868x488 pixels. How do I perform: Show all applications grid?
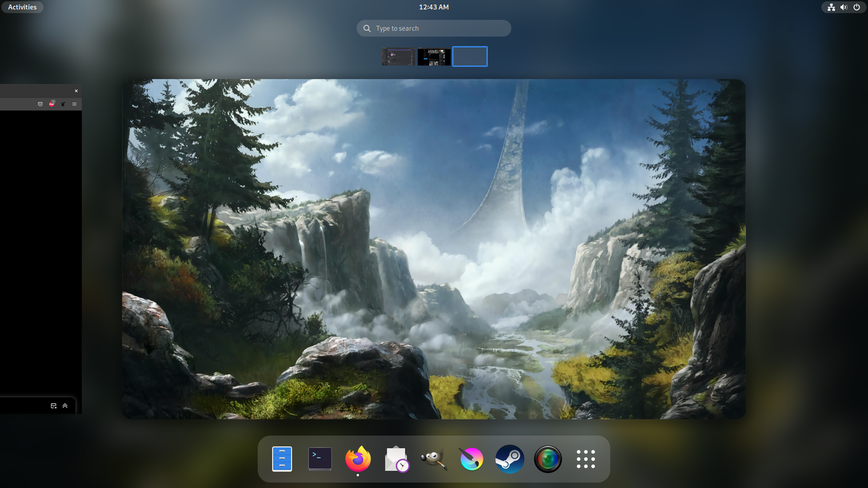(586, 459)
